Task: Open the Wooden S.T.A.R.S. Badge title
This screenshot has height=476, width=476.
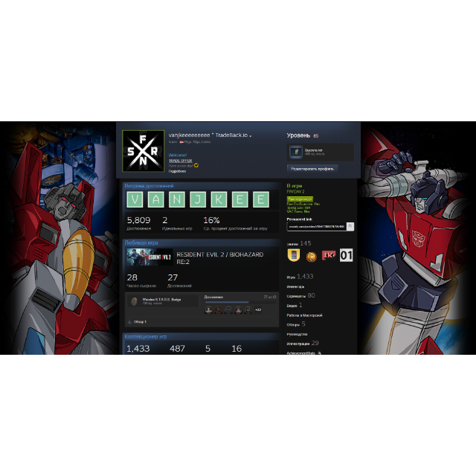Action: pyautogui.click(x=161, y=300)
